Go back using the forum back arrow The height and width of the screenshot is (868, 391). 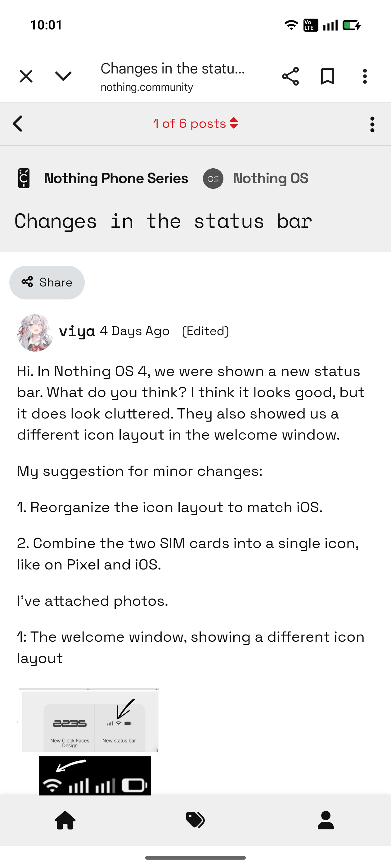pos(18,124)
